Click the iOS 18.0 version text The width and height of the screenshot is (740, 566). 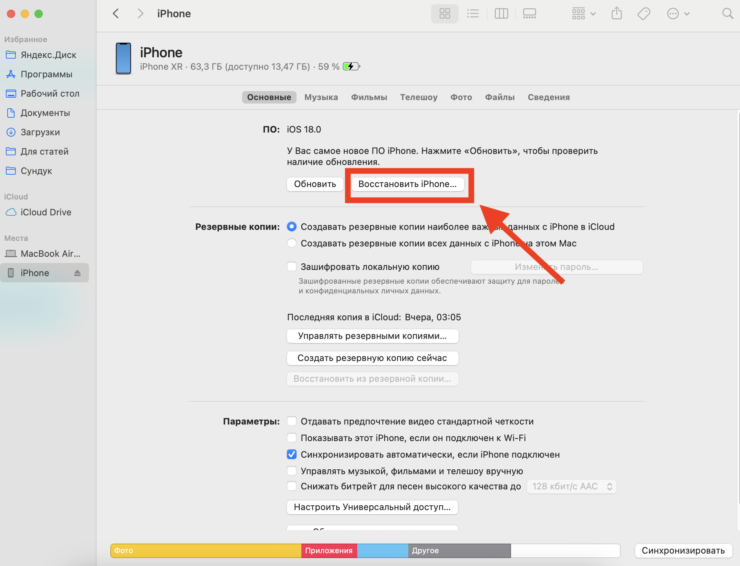[304, 129]
